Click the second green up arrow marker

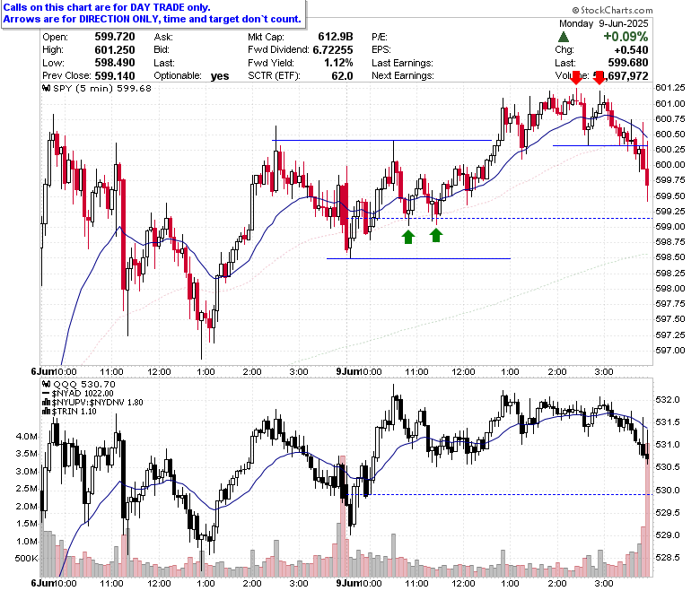436,236
